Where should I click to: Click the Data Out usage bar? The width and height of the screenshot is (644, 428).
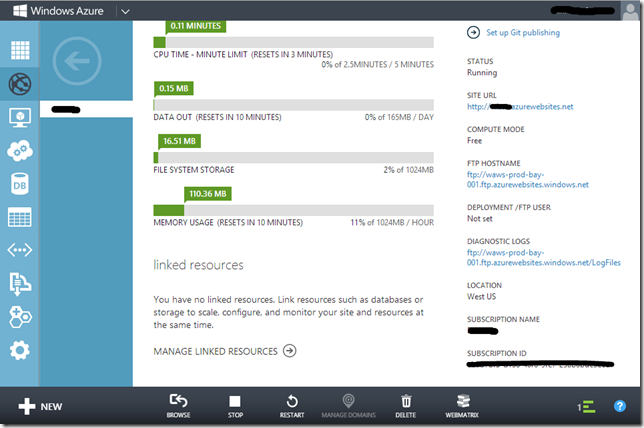pos(294,105)
